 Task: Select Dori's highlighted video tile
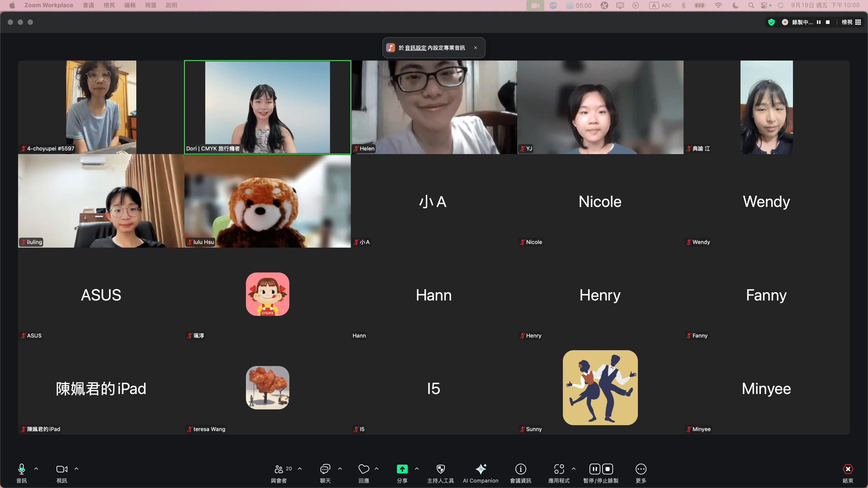(x=267, y=107)
